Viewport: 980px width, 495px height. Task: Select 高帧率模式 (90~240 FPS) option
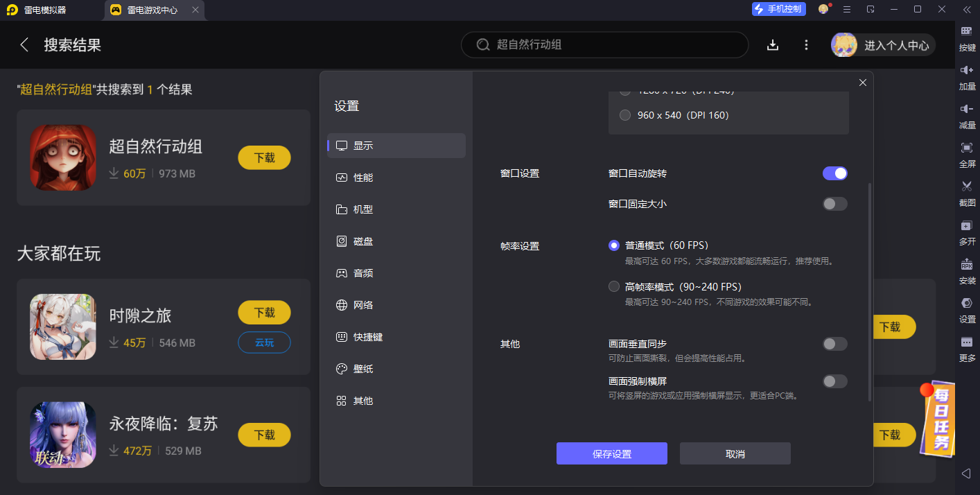(x=614, y=286)
